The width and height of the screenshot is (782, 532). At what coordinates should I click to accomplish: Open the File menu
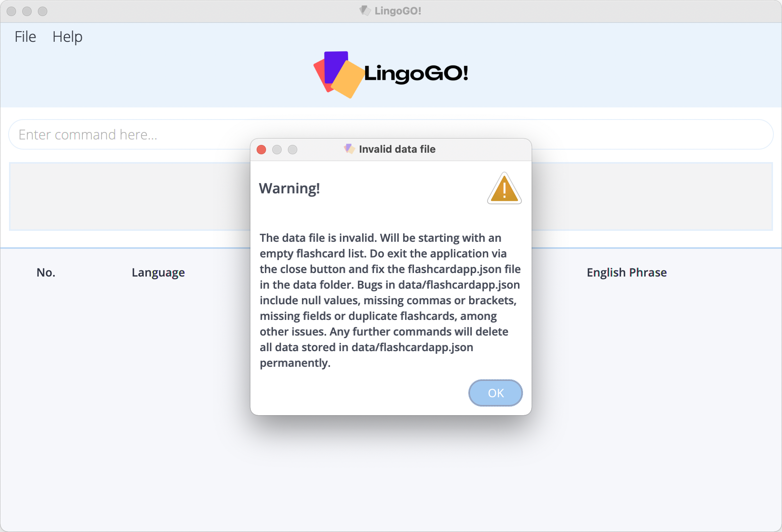pos(25,37)
